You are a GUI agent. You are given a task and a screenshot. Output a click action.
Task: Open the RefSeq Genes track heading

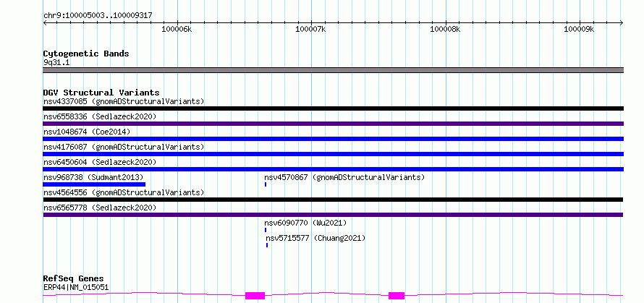click(74, 279)
